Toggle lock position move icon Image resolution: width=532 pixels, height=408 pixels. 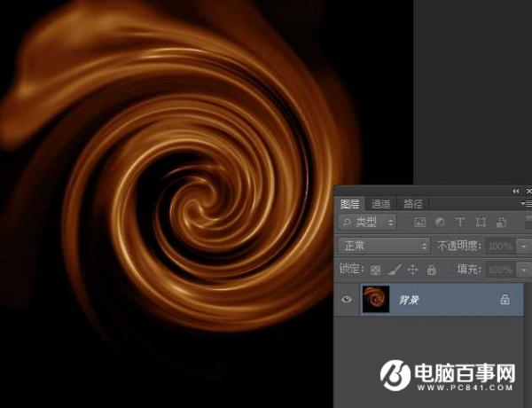(x=413, y=269)
